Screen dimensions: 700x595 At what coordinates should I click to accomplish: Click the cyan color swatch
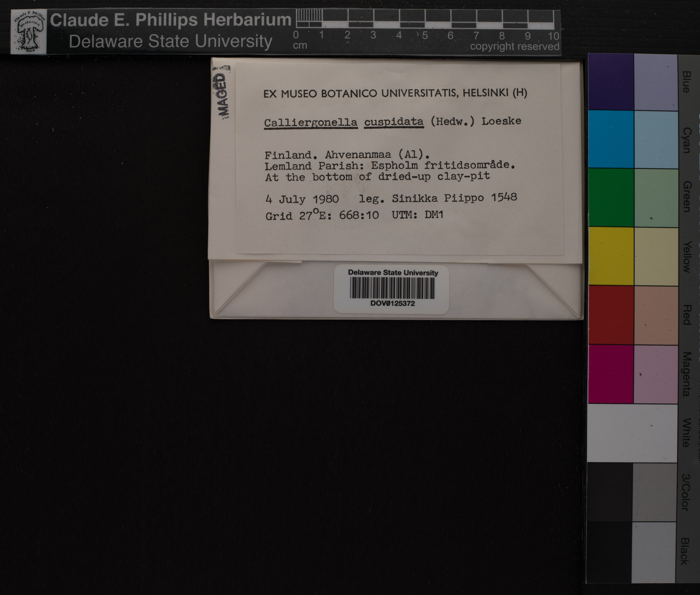click(611, 139)
